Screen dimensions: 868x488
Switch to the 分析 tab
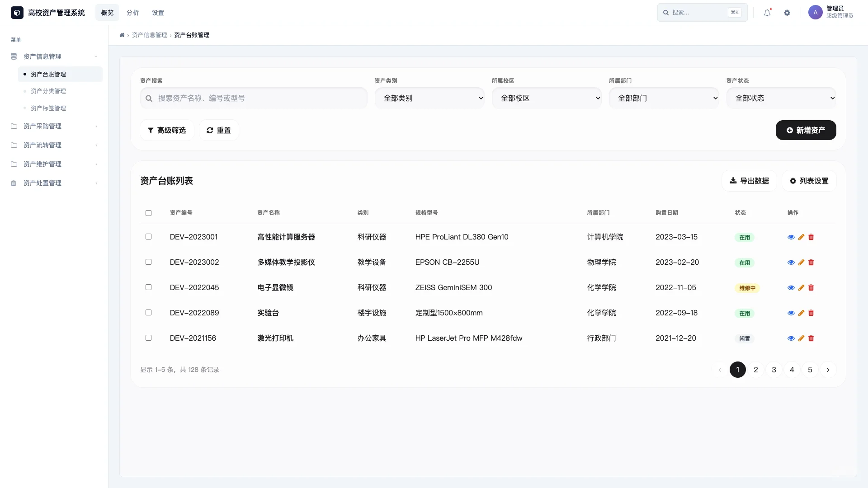click(x=132, y=12)
